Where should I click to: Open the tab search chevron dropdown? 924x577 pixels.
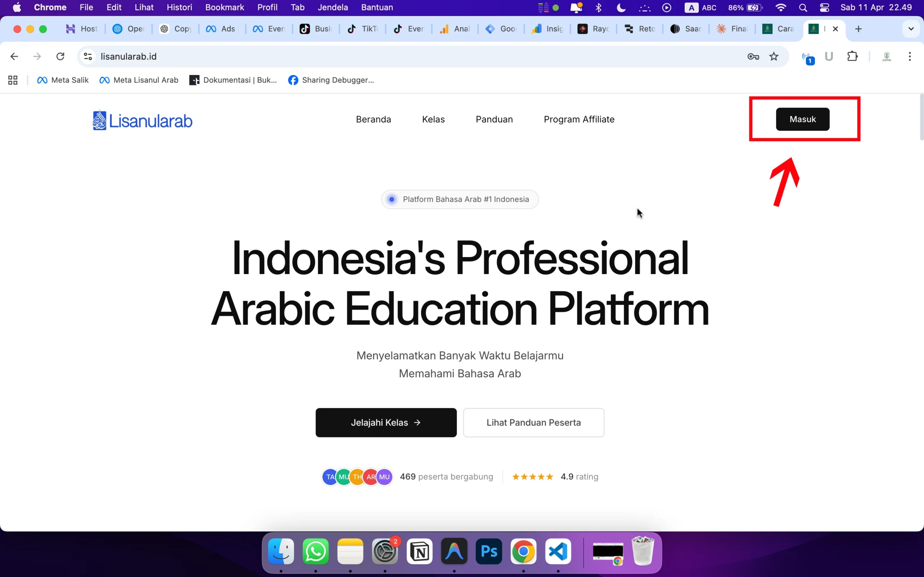[x=911, y=28]
